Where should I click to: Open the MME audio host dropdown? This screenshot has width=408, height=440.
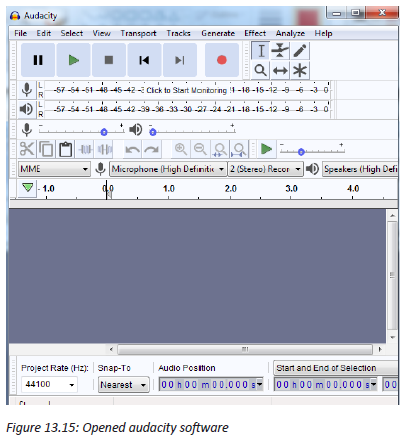(x=54, y=169)
